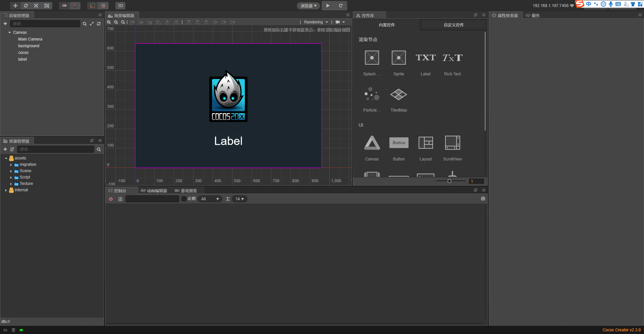The width and height of the screenshot is (644, 334).
Task: Start the game preview with play button
Action: tap(328, 6)
